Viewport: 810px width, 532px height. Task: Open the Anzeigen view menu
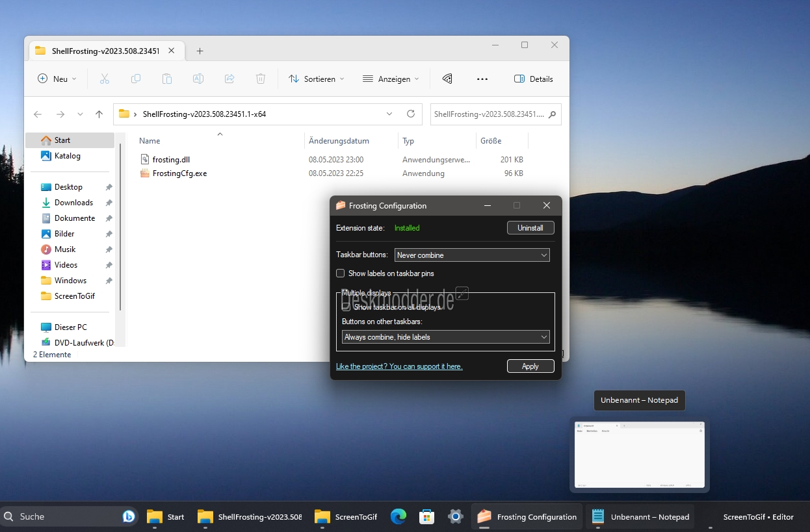click(391, 79)
